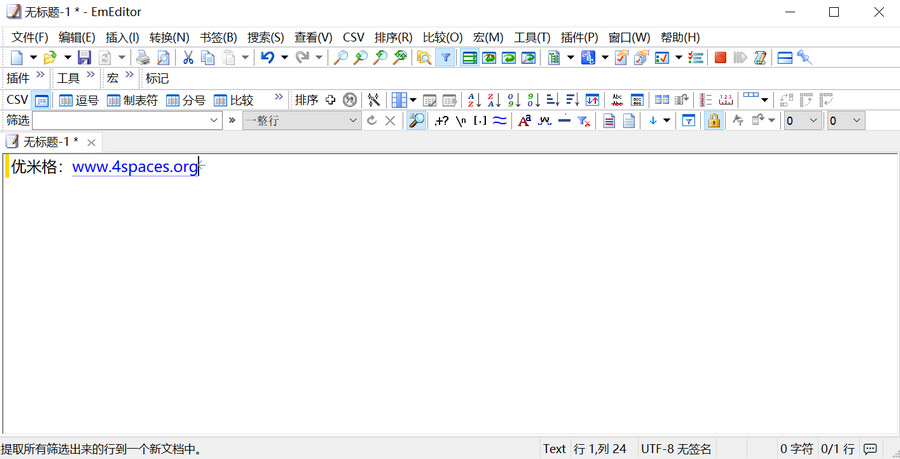900x459 pixels.
Task: Toggle the lock icon in filter bar
Action: [714, 121]
